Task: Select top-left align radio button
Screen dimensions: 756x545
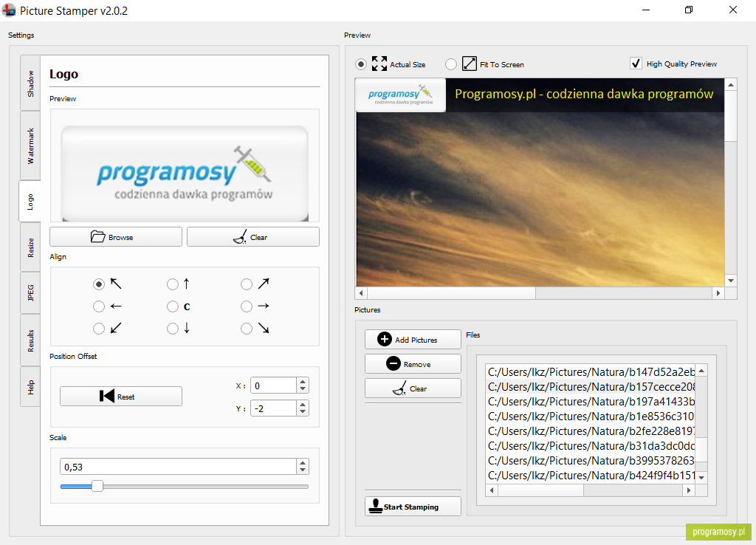Action: pyautogui.click(x=99, y=284)
